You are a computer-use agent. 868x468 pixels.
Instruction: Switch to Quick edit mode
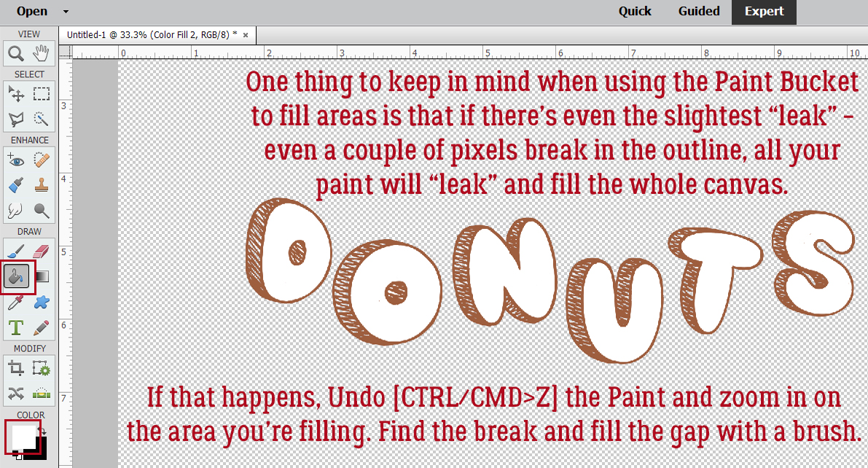pyautogui.click(x=635, y=11)
